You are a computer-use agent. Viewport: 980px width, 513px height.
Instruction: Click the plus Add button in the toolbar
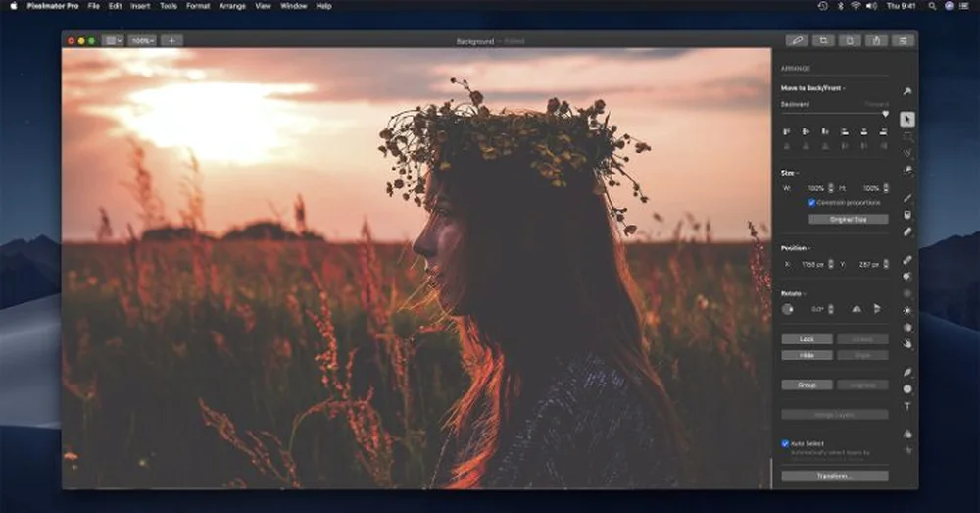[171, 41]
